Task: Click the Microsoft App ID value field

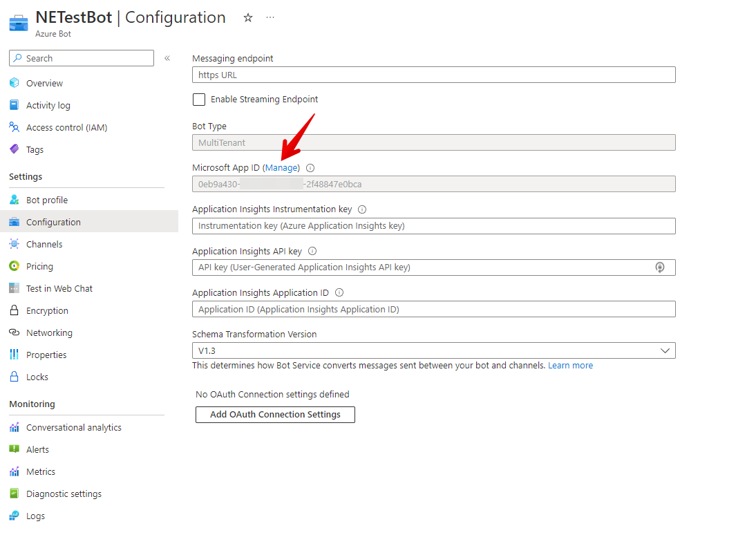Action: 433,184
